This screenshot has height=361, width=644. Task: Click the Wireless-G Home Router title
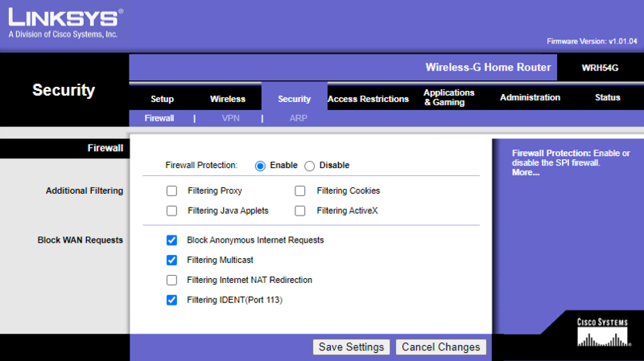click(488, 68)
